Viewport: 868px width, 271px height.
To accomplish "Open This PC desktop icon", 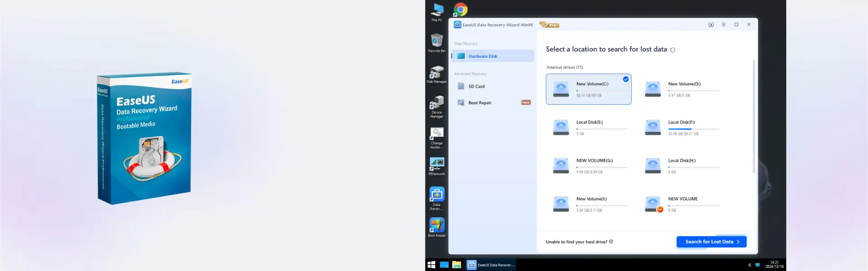I will pos(437,12).
